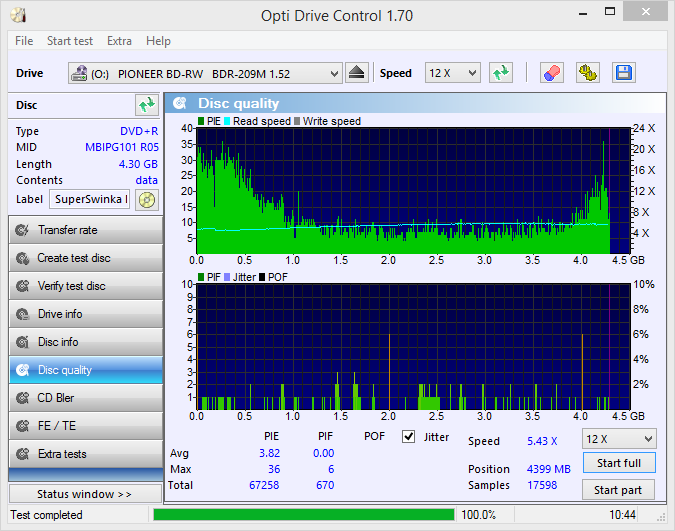Image resolution: width=675 pixels, height=531 pixels.
Task: Click the Length value 4.30 GB
Action: click(138, 164)
